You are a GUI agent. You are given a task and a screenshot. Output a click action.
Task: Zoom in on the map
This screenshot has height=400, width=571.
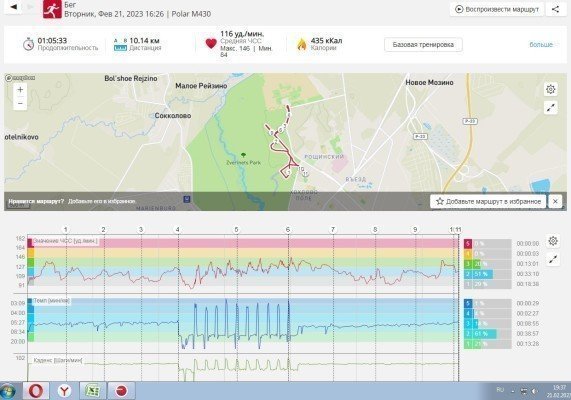coord(20,89)
